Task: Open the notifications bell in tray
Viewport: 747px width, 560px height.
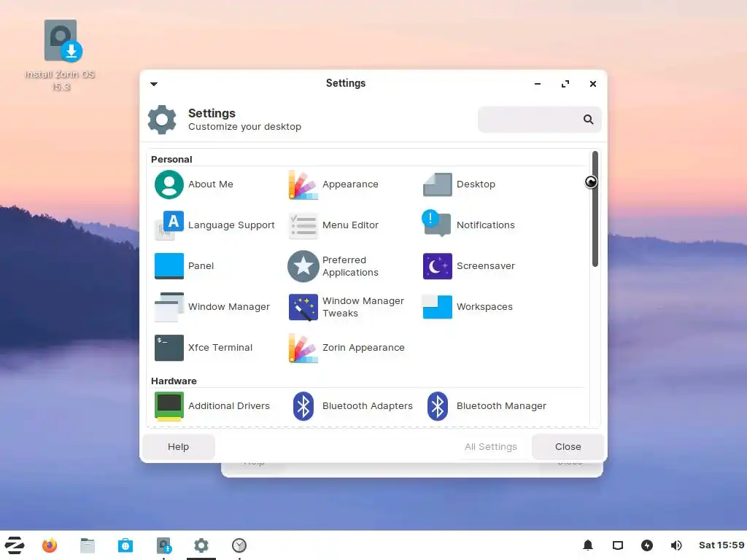Action: [x=588, y=545]
